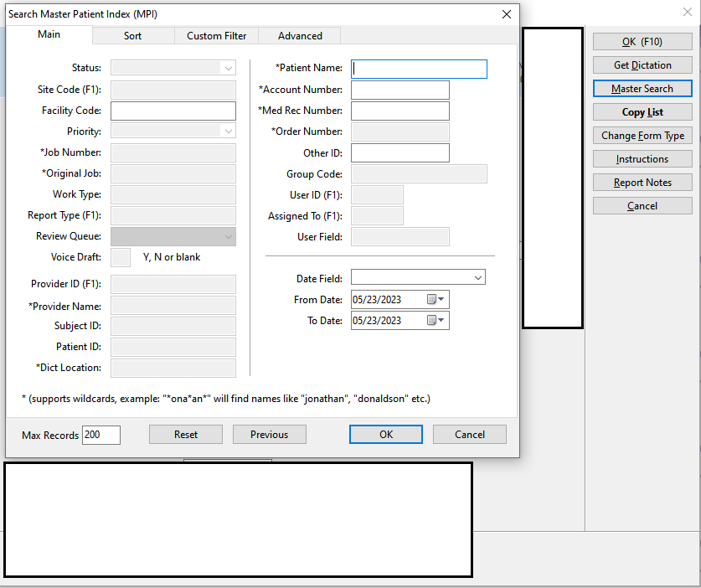The height and width of the screenshot is (588, 701).
Task: Click the Order Number field
Action: (x=400, y=132)
